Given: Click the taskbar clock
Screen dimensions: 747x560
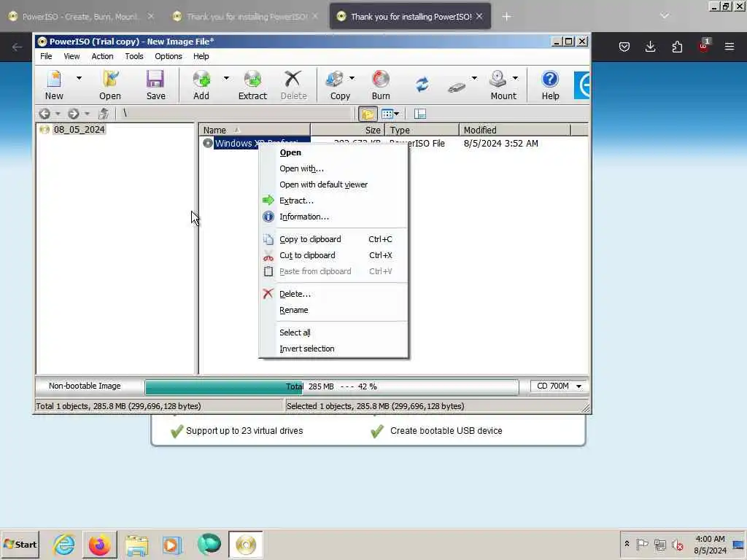Looking at the screenshot, I should 710,545.
